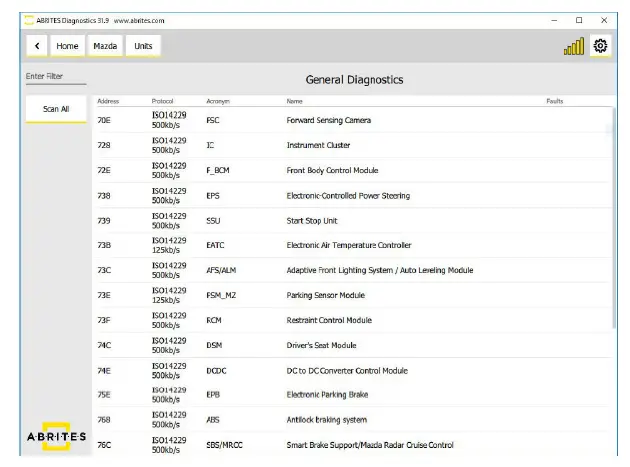Image resolution: width=630 pixels, height=467 pixels.
Task: Open the Restraint Control Module
Action: coord(354,320)
